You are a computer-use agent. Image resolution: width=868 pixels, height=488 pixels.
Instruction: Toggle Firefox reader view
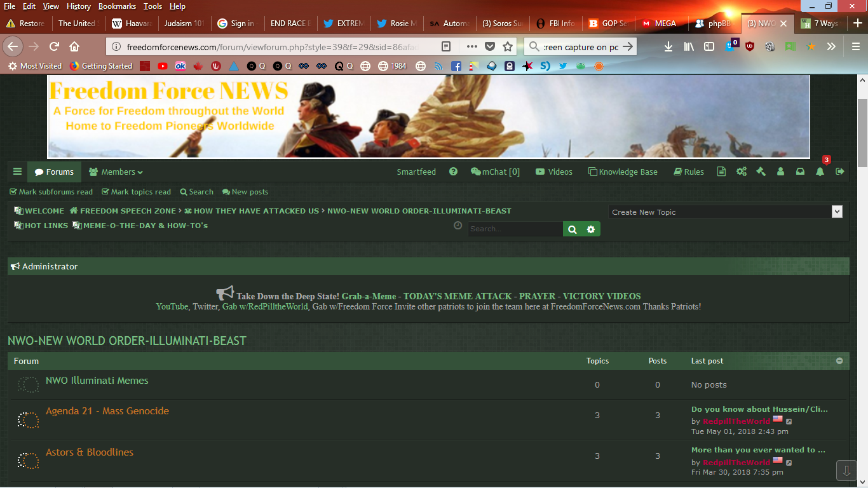click(446, 46)
